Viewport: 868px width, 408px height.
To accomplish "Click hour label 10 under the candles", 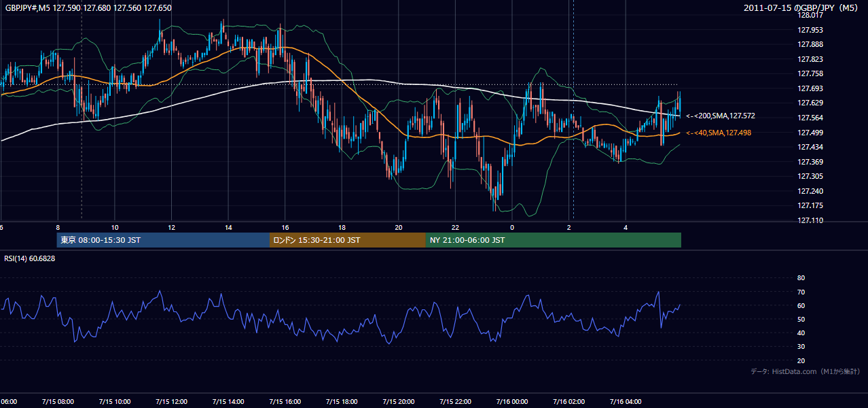I will 115,228.
